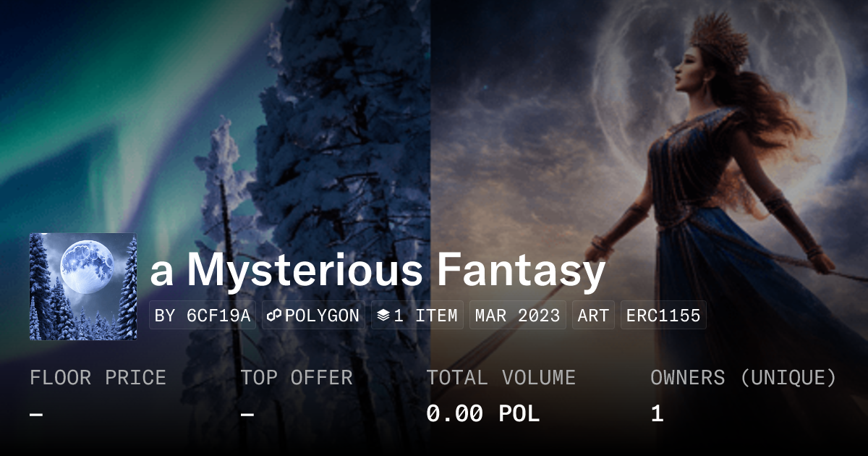Select the POLYGON text label
Viewport: 868px width, 456px height.
pos(323,316)
